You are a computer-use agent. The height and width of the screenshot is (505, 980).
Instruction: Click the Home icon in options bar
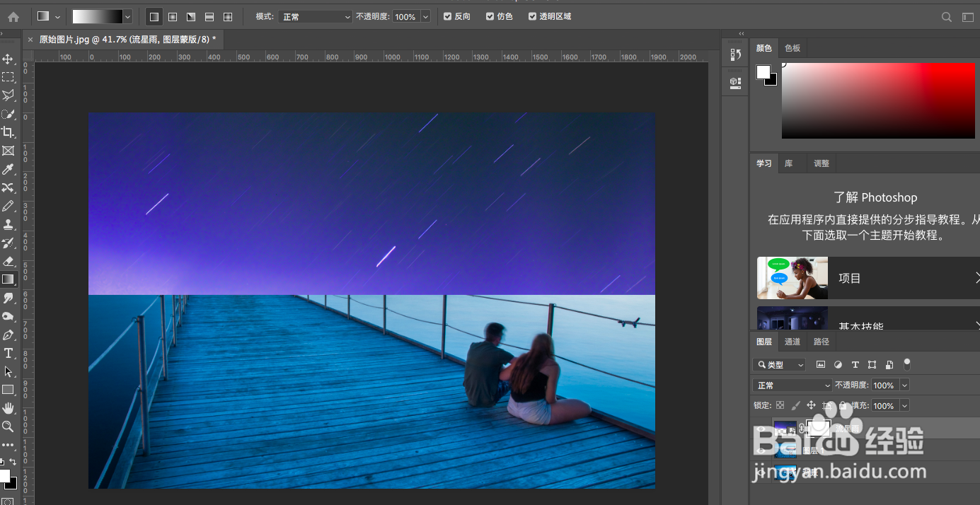13,16
